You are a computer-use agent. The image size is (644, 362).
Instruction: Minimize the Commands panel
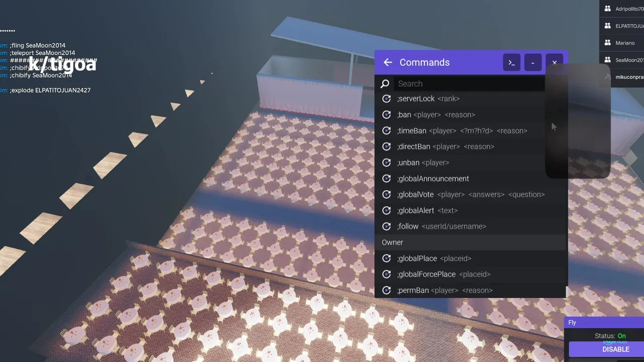[533, 62]
